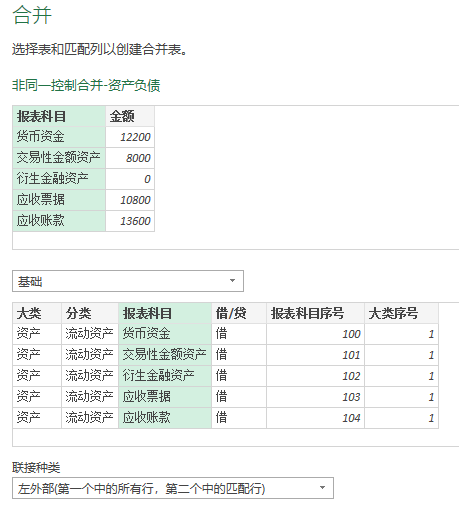
Task: Select the 借/贷 column header
Action: click(239, 313)
